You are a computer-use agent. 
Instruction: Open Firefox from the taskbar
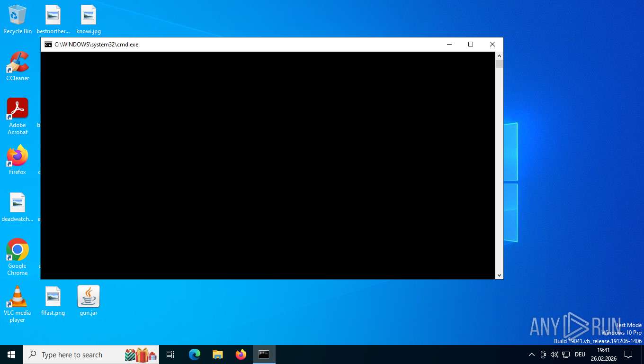[241, 355]
